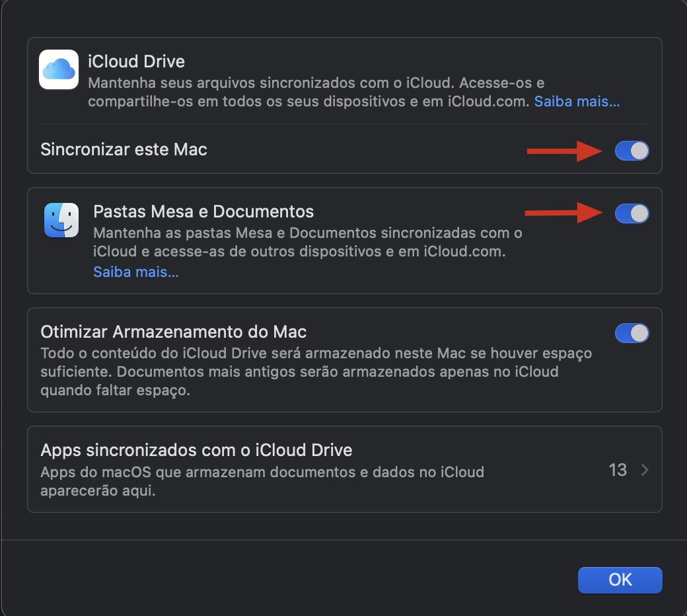Open Saiba mais in the iCloud Drive section
The width and height of the screenshot is (687, 616).
(x=577, y=100)
